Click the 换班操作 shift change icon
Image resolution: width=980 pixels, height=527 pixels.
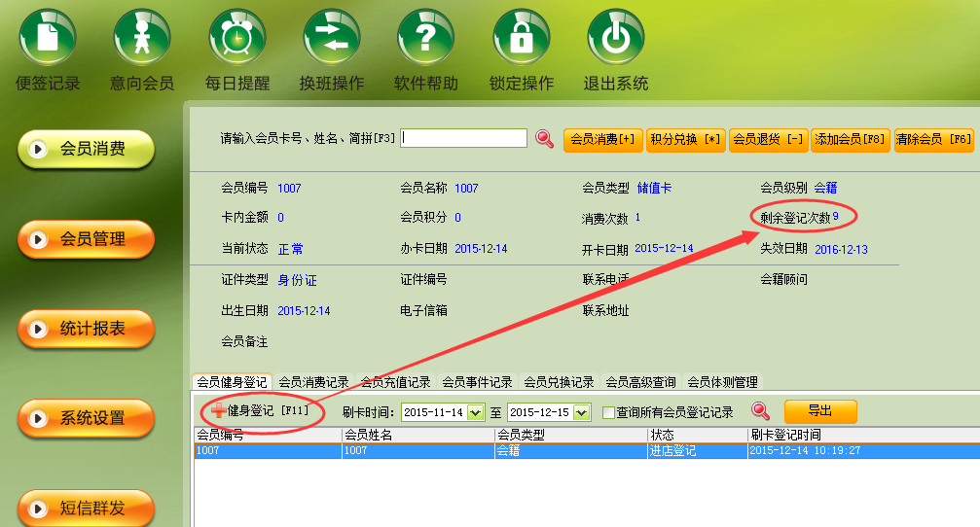pos(331,39)
